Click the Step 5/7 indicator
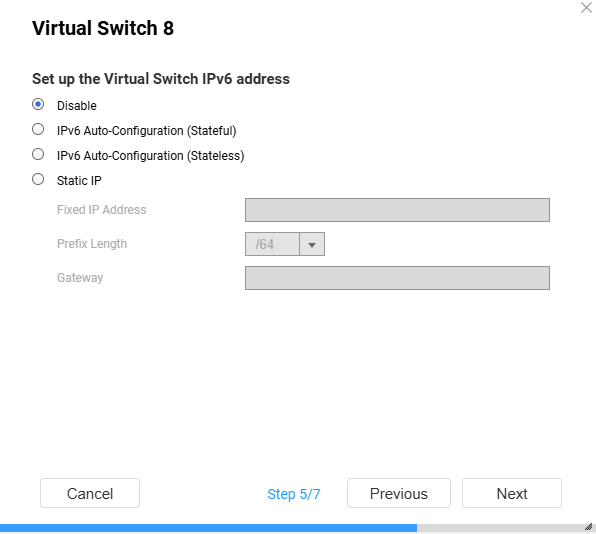 pos(294,494)
